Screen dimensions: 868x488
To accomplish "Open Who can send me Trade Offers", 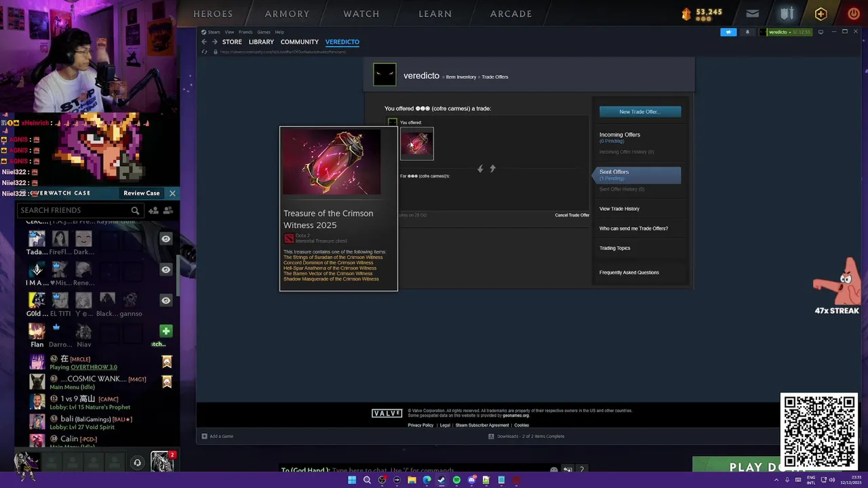I will tap(633, 228).
